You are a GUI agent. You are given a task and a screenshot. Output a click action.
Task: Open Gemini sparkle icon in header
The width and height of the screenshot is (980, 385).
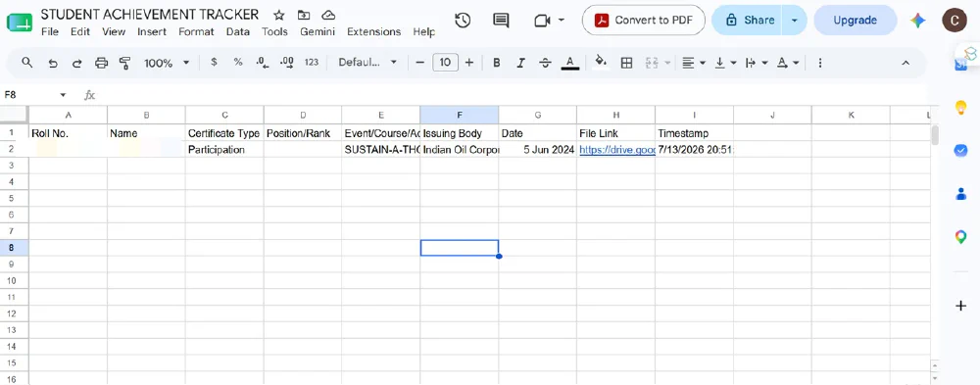917,20
